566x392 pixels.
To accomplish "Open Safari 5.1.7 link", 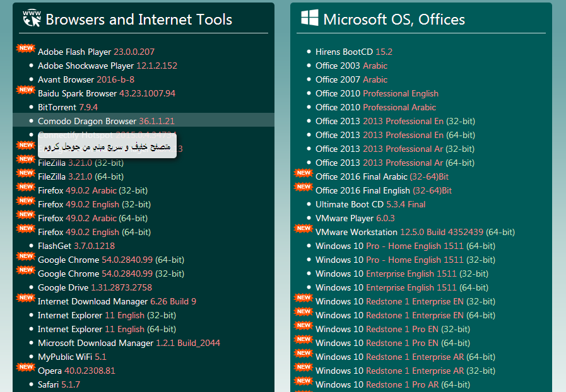I will tap(59, 384).
